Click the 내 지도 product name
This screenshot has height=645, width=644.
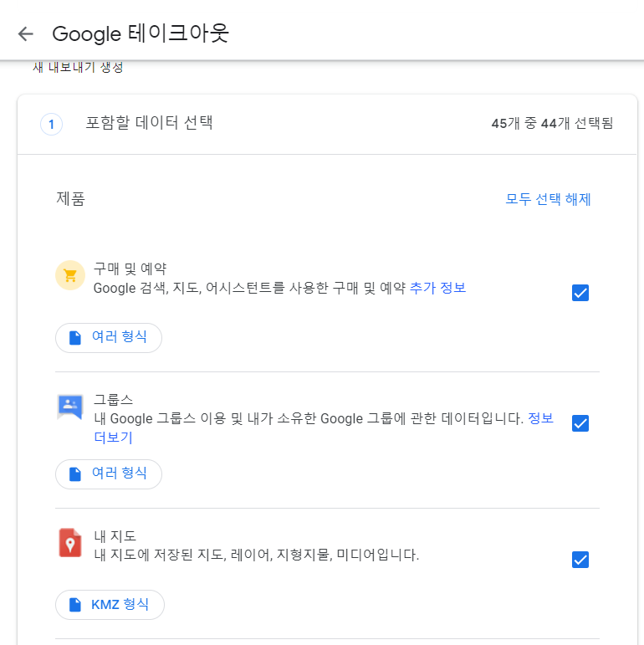tap(115, 535)
